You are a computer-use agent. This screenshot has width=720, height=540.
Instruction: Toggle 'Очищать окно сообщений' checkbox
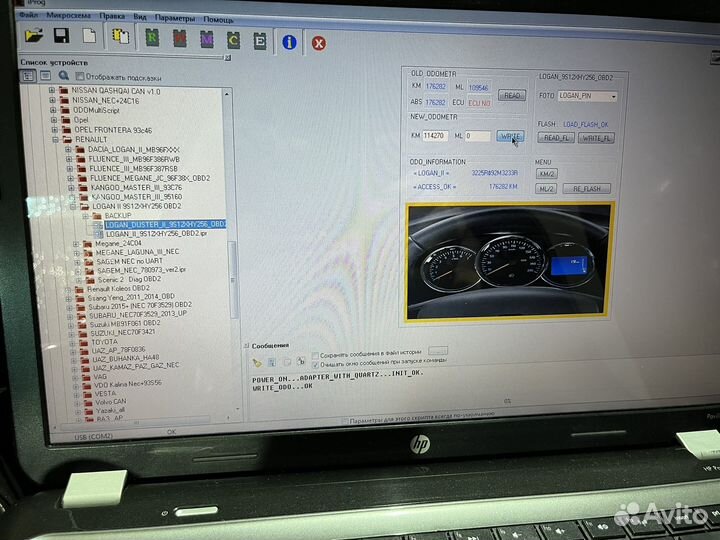[x=316, y=365]
